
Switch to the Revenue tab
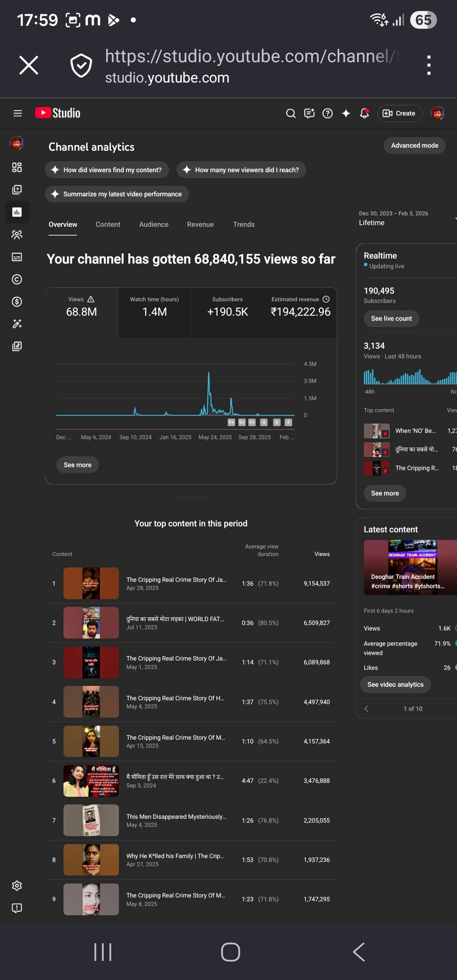point(200,224)
